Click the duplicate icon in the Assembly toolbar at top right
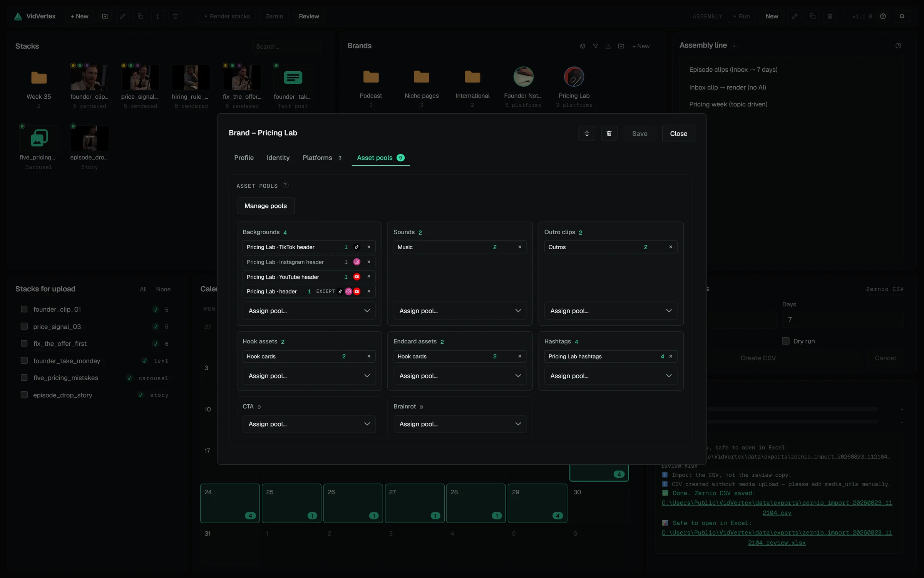Screen dimensions: 924x578 pyautogui.click(x=812, y=16)
